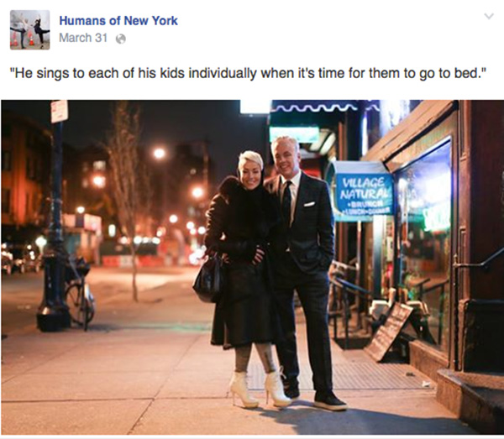This screenshot has width=504, height=439.
Task: Click the blue Village Natural sign in photo
Action: click(364, 193)
